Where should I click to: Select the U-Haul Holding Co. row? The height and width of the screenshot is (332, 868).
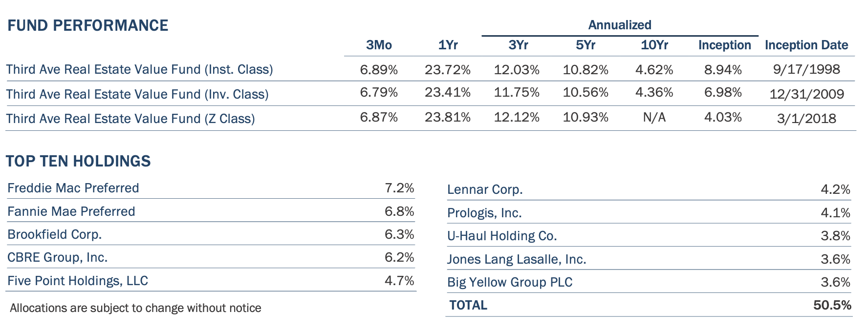pyautogui.click(x=502, y=236)
